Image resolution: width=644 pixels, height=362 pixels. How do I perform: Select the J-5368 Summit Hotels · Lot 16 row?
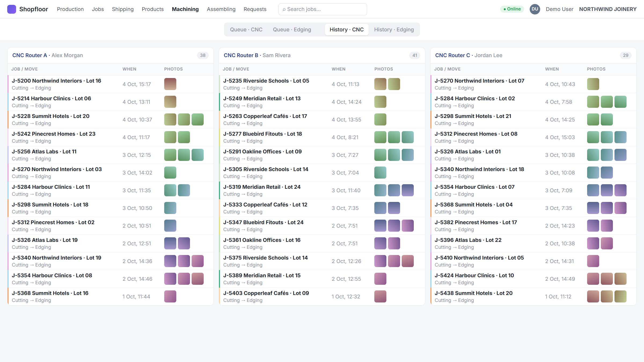111,297
